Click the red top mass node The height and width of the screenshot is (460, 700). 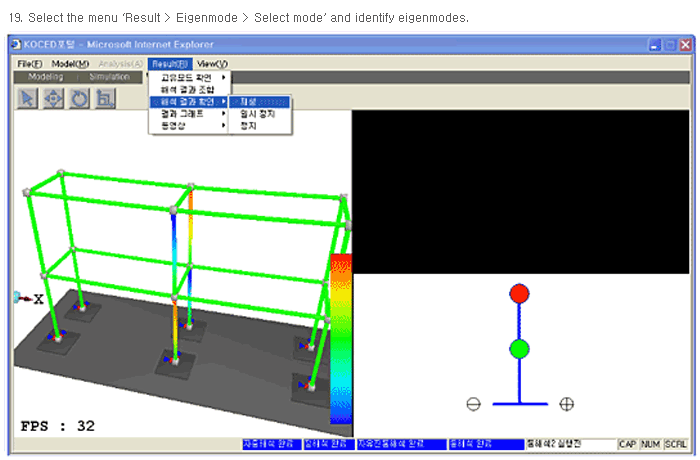point(519,294)
